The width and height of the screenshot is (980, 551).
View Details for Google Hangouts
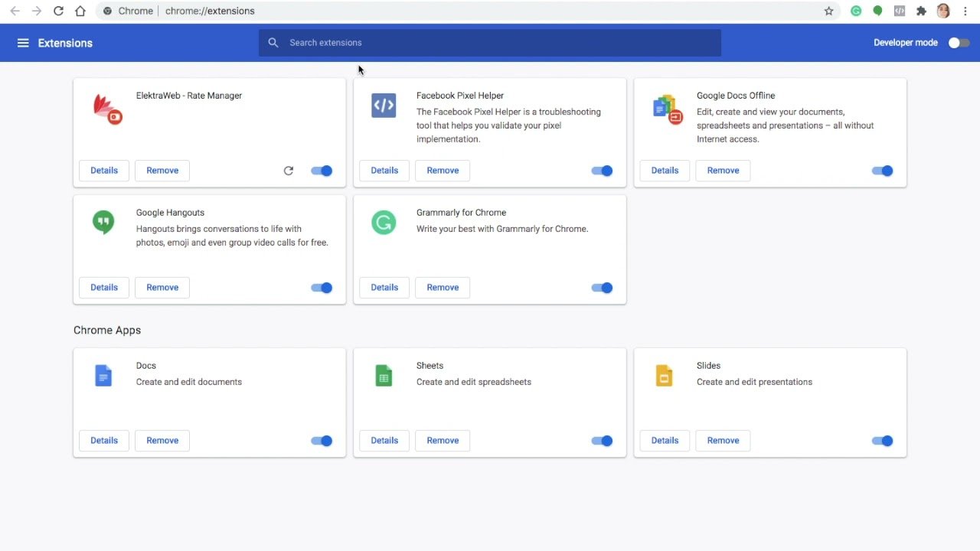click(104, 288)
